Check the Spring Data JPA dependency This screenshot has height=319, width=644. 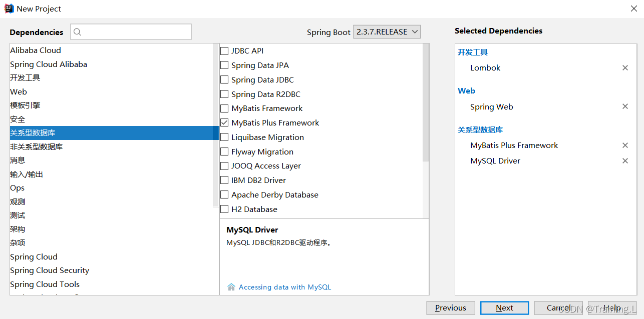click(224, 65)
